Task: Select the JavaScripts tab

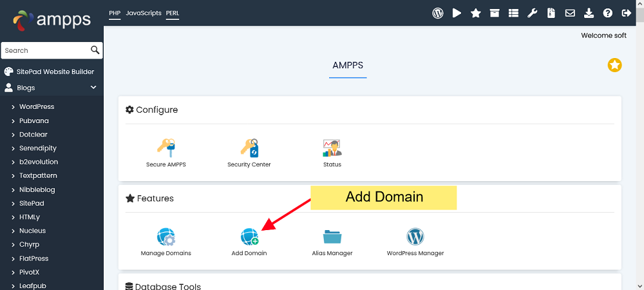Action: 144,13
